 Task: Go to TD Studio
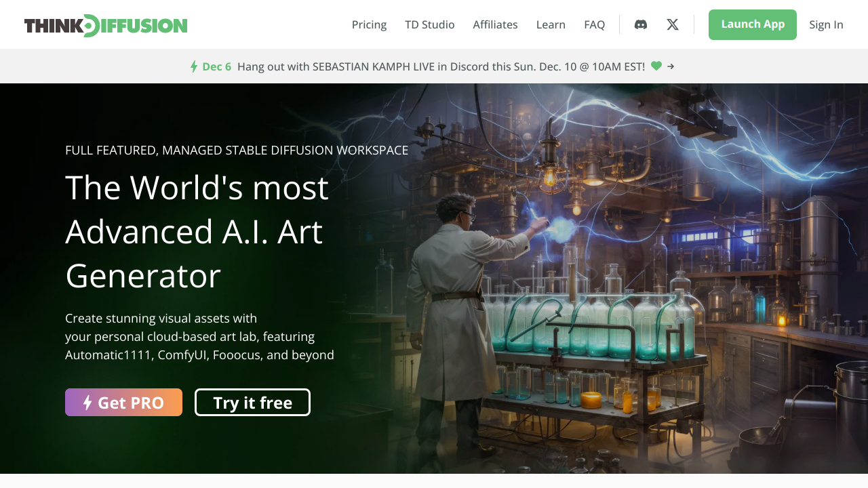430,24
